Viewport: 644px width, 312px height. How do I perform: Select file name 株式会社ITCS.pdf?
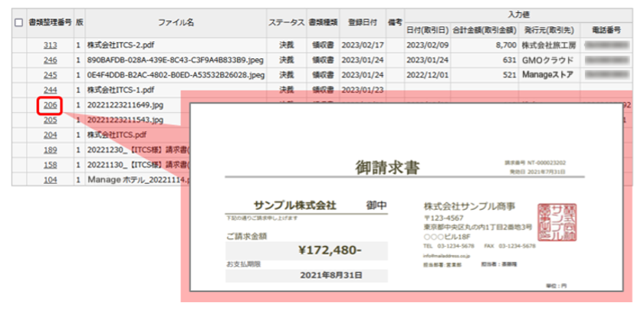117,135
